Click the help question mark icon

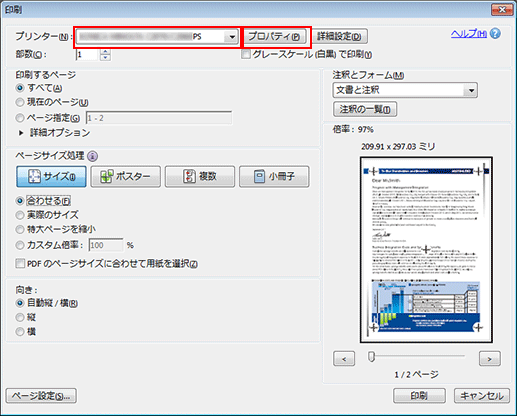click(495, 34)
